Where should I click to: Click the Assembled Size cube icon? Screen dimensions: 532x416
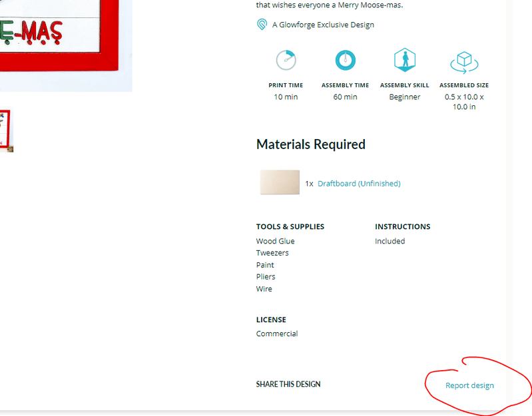[x=464, y=63]
